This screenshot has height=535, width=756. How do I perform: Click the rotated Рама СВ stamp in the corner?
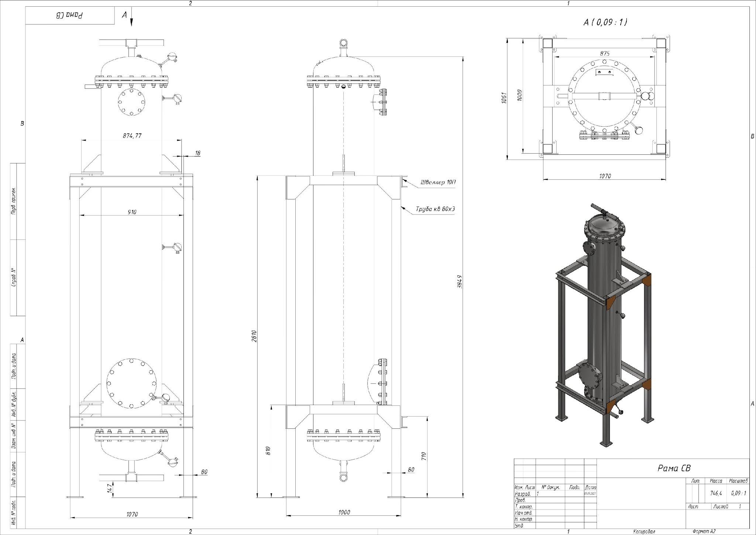click(70, 16)
